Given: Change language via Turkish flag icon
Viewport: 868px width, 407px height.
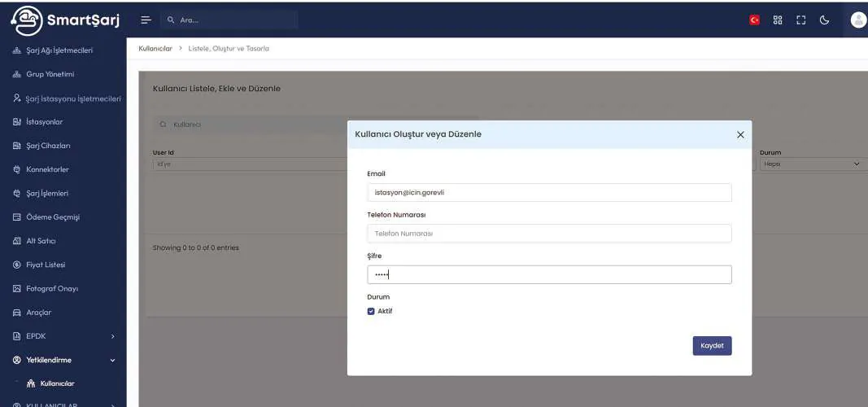Looking at the screenshot, I should click(754, 20).
